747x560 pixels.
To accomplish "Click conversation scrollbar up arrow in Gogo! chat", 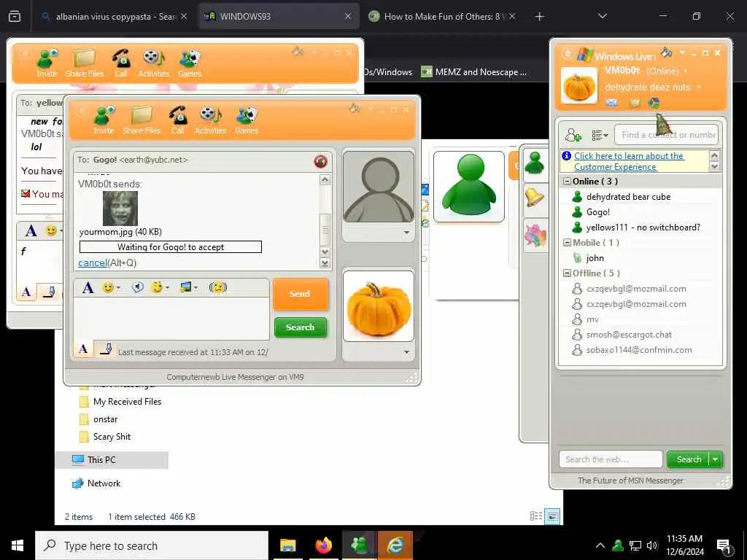I will coord(325,179).
